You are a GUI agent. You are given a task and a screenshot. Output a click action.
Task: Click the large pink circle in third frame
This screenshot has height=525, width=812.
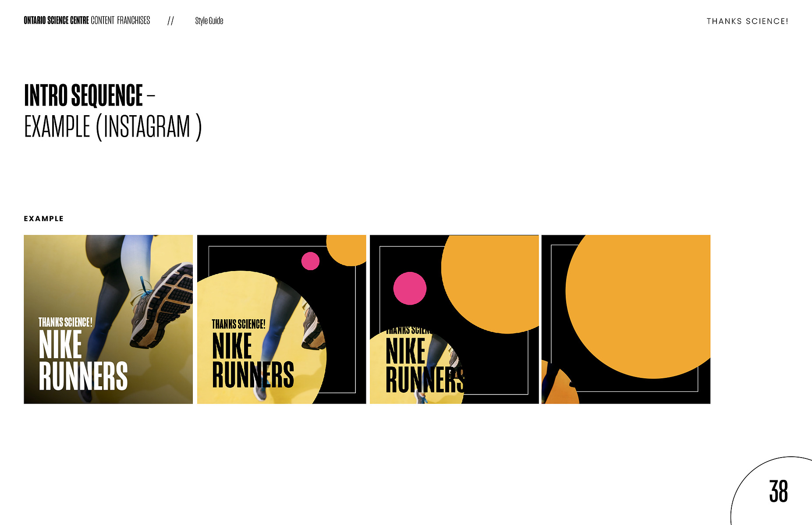tap(410, 288)
